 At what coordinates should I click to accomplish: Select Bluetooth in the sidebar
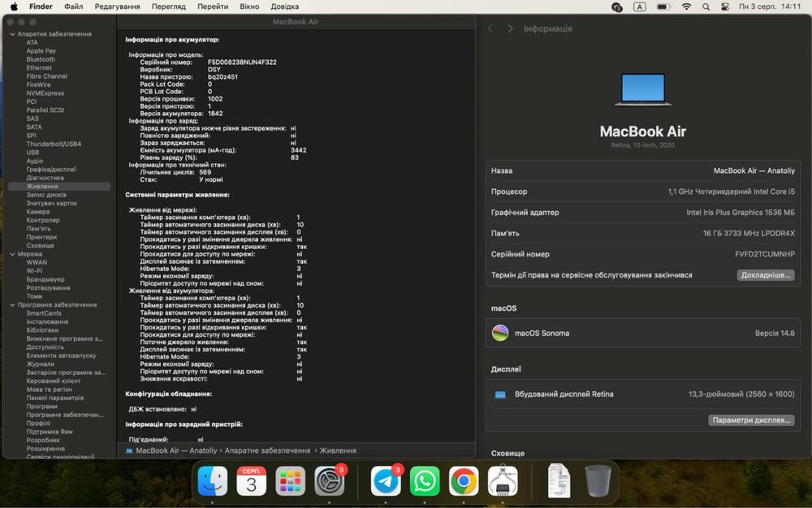(41, 59)
